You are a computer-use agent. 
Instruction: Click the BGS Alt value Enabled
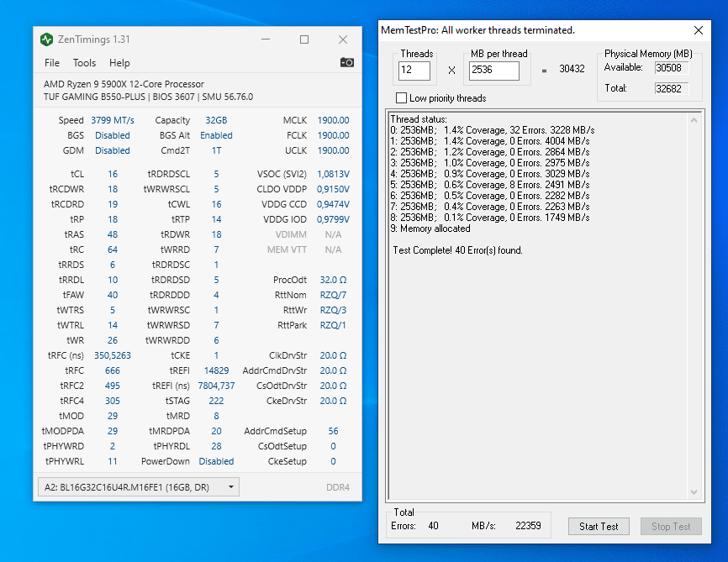click(216, 135)
